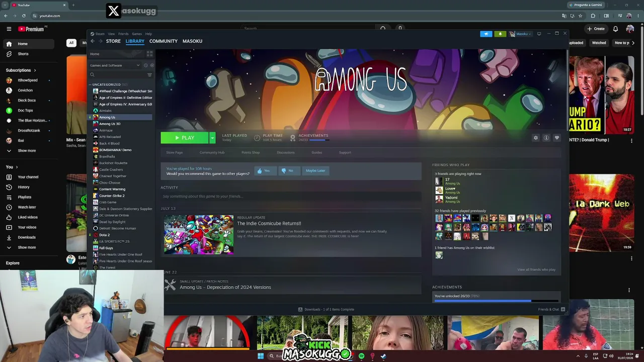Show Among Us game info panel
The width and height of the screenshot is (644, 362).
[546, 138]
